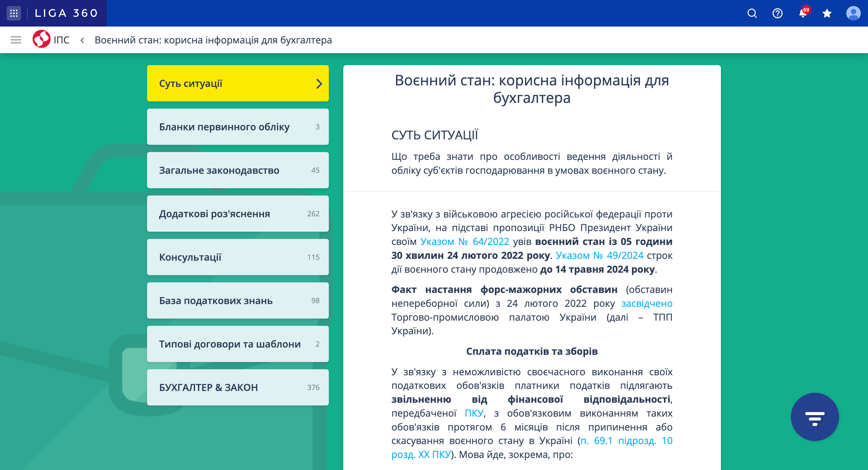Open База податкових знань section
The height and width of the screenshot is (470, 868).
237,300
